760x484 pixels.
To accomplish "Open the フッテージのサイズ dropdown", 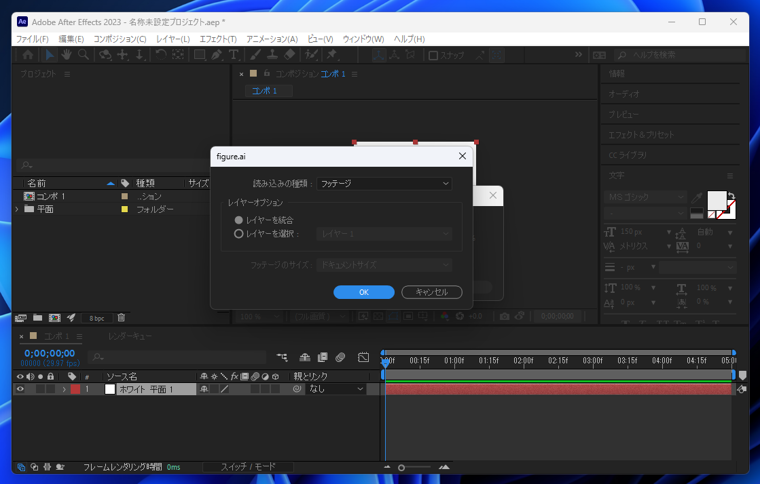I will coord(384,265).
